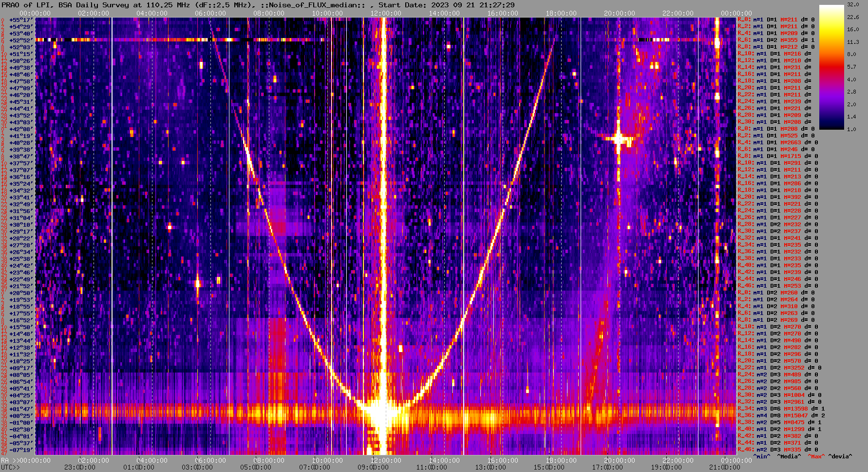Click the 22.6 color scale value
The height and width of the screenshot is (472, 868).
click(x=853, y=17)
